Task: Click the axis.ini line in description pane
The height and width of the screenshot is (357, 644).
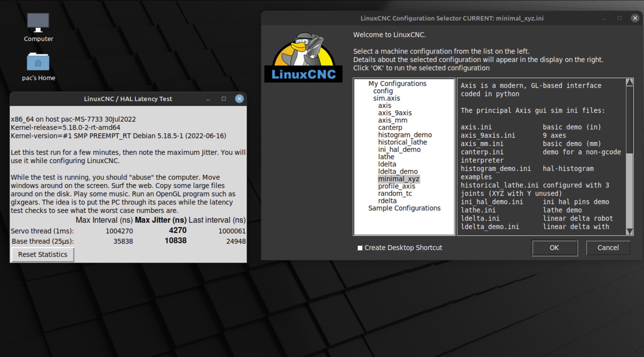Action: 531,127
